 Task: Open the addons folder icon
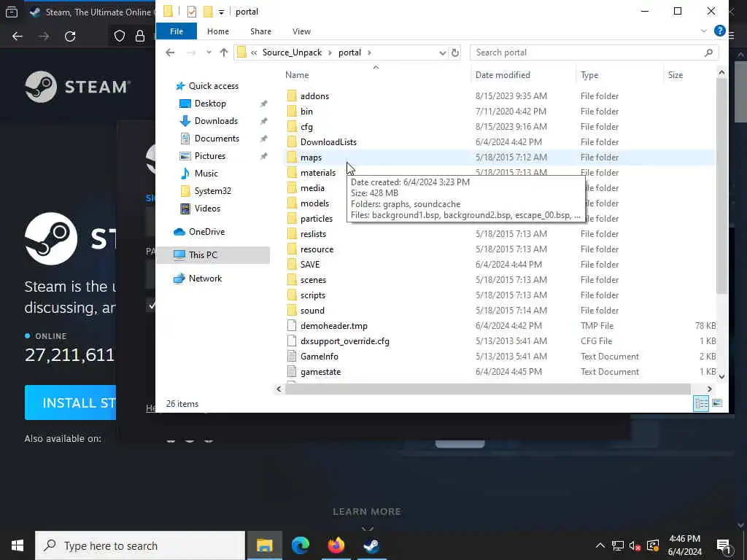pos(292,96)
